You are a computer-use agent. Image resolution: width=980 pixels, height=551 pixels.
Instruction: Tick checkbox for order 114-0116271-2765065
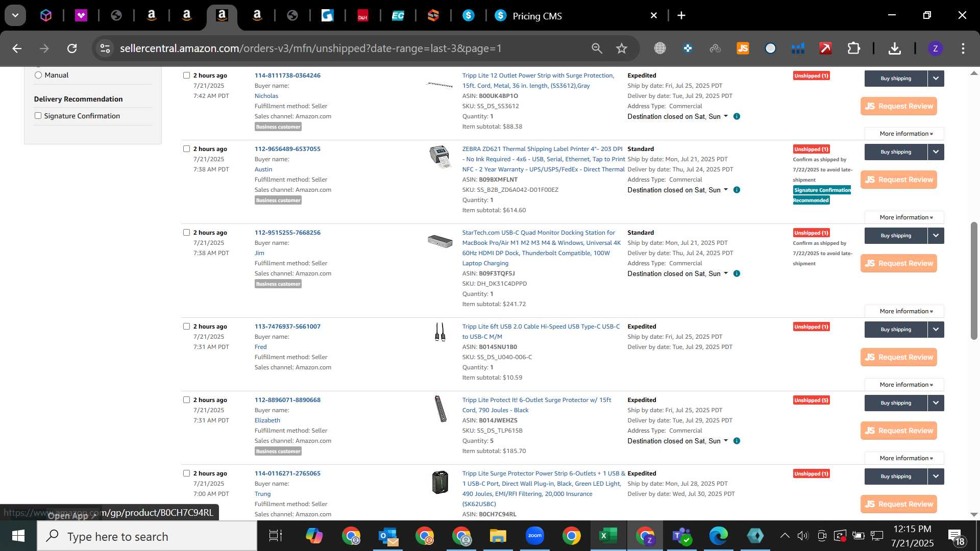tap(186, 473)
